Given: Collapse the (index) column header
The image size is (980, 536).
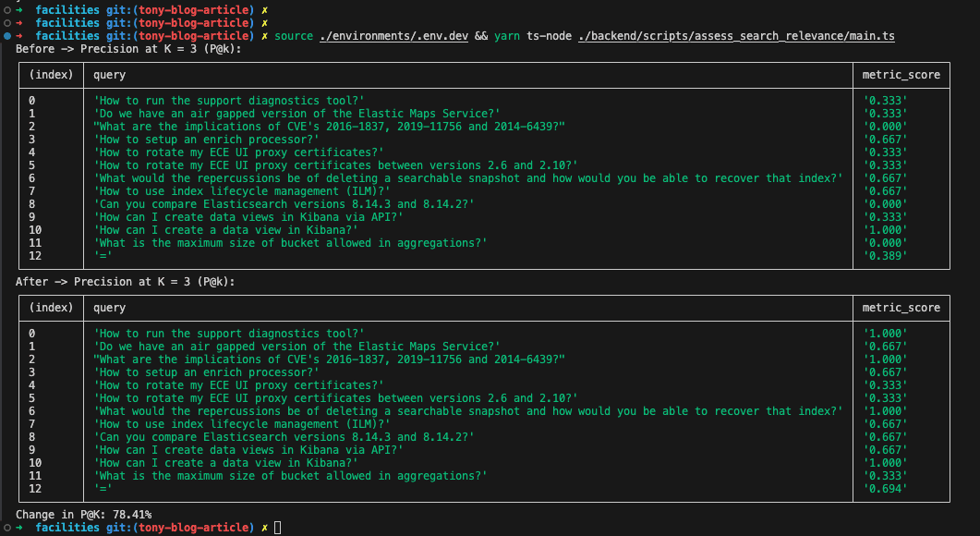Looking at the screenshot, I should [53, 75].
